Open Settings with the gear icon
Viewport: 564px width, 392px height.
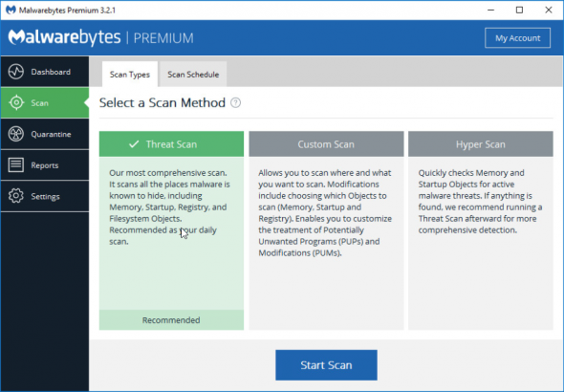click(x=16, y=196)
